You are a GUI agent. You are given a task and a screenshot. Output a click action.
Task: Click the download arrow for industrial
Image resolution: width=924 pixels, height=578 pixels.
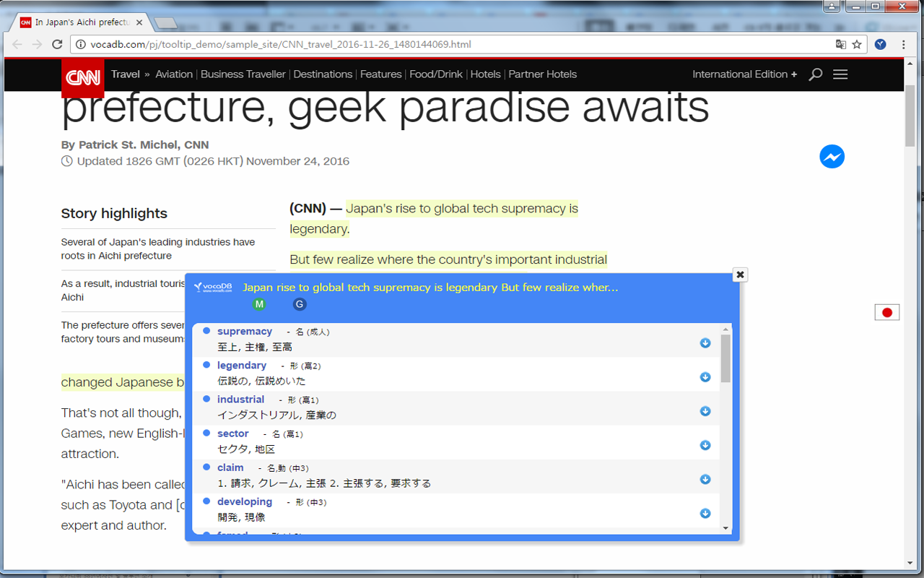point(705,411)
